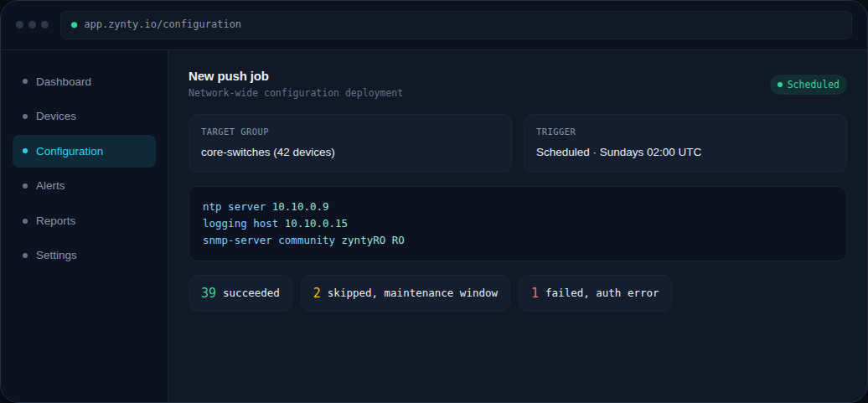Image resolution: width=868 pixels, height=403 pixels.
Task: Click the 'snmp-server community zyntyRO RO' line
Action: (x=303, y=240)
